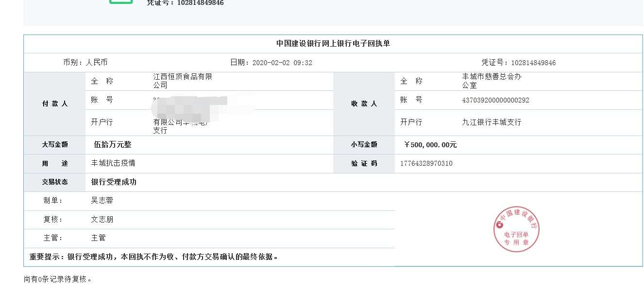Click preparer name 吴志蓉

[102, 200]
